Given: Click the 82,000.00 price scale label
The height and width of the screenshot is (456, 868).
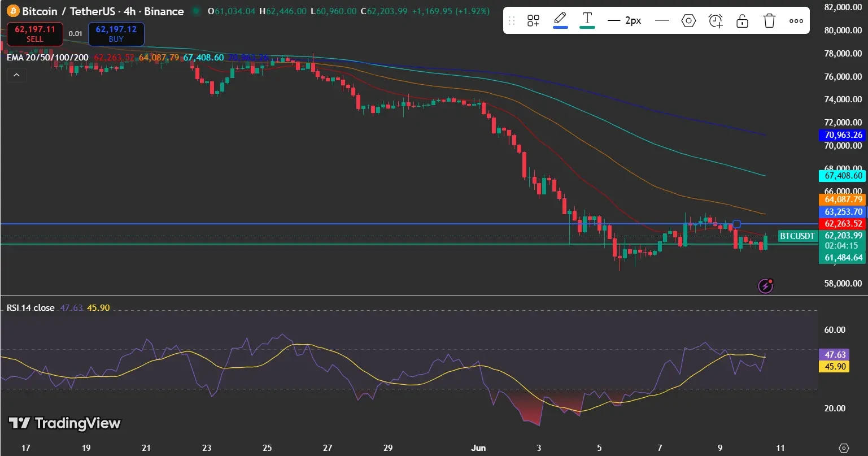Looking at the screenshot, I should point(843,7).
